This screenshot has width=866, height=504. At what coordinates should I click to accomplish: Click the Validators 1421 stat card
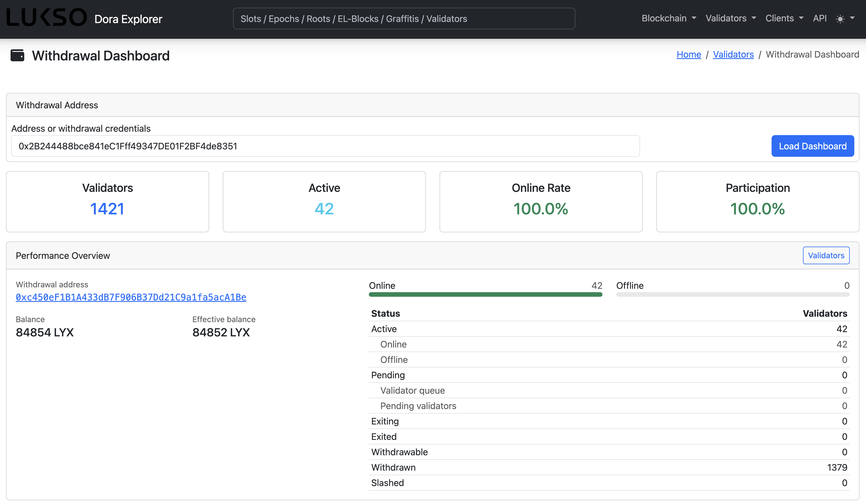pos(107,202)
